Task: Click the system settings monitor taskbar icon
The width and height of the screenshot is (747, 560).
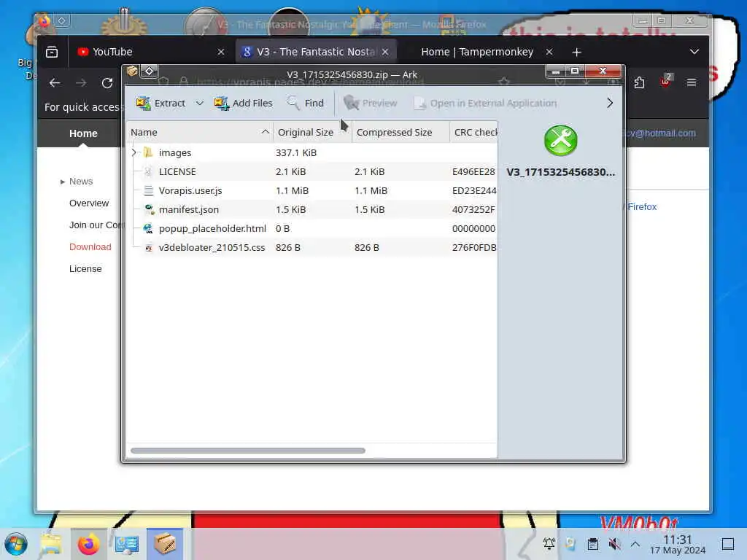Action: [x=127, y=544]
